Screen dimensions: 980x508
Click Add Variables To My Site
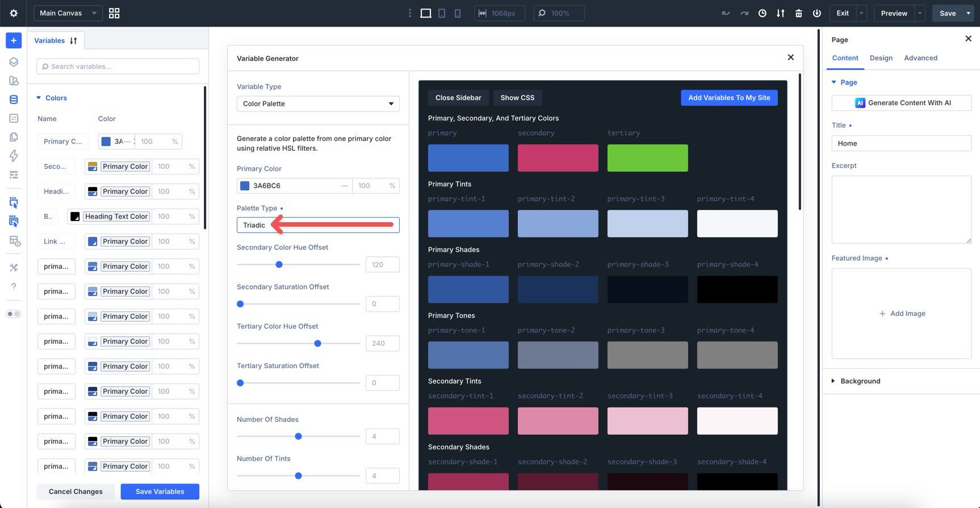click(x=729, y=98)
